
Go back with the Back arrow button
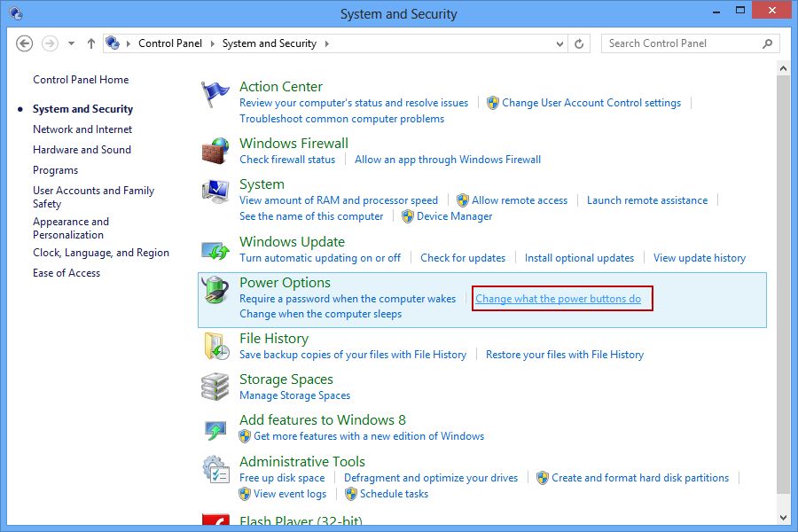click(24, 43)
